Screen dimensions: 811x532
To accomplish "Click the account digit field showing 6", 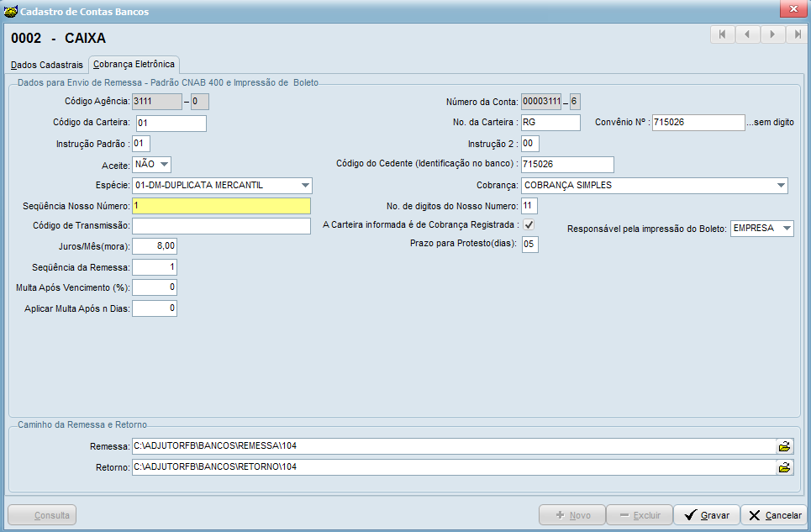I will [575, 102].
